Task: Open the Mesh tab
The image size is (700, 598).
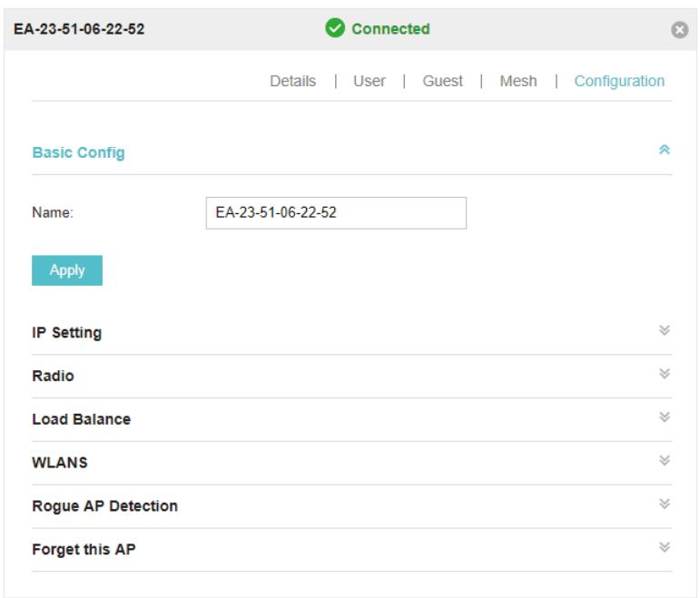Action: tap(518, 82)
